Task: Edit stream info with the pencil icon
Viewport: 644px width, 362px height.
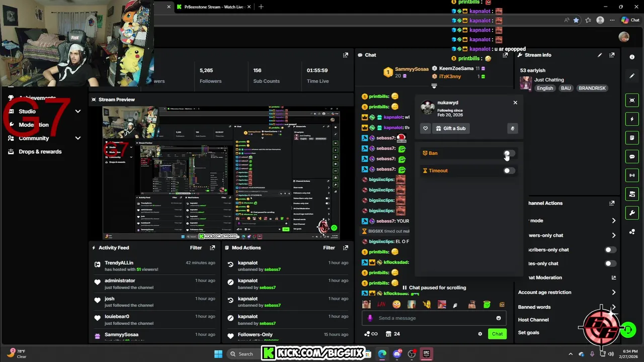Action: 600,55
